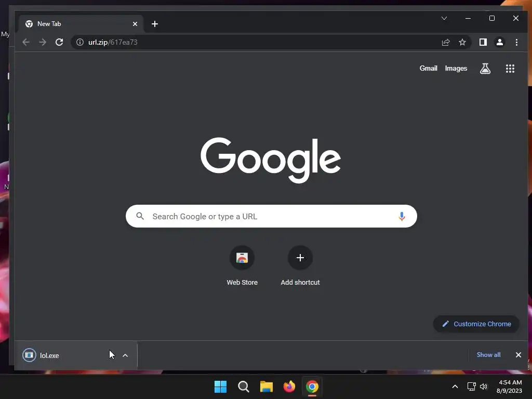
Task: Show all downloads
Action: click(488, 355)
